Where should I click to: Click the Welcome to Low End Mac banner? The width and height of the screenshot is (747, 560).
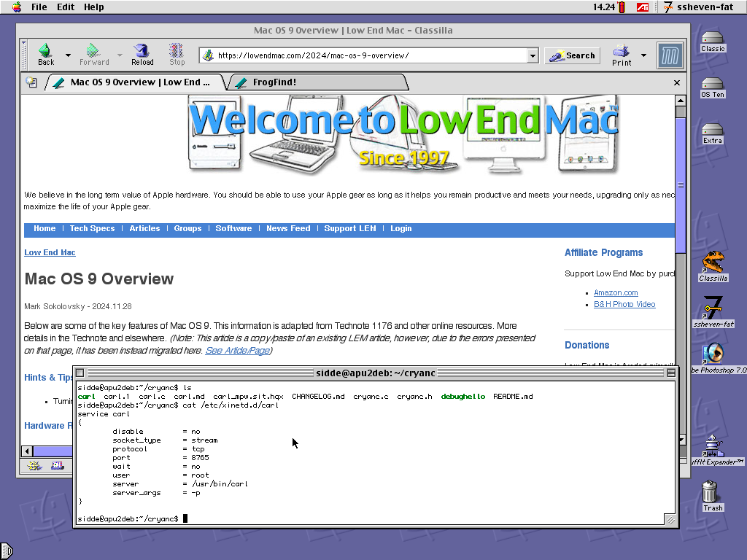pyautogui.click(x=404, y=134)
